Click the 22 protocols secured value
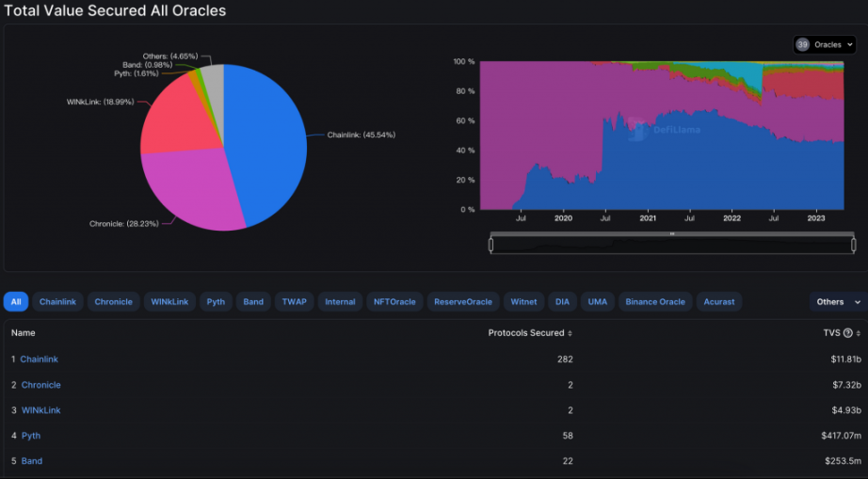The height and width of the screenshot is (479, 868). (568, 461)
